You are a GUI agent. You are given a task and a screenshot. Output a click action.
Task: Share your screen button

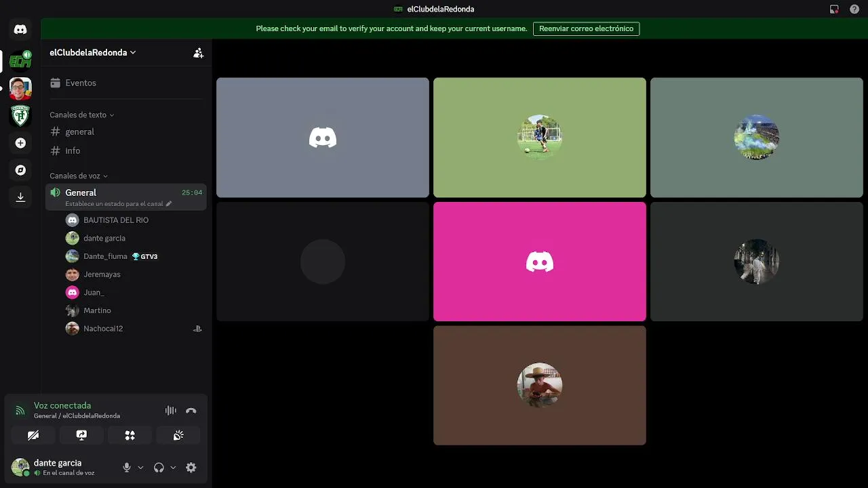pos(81,435)
